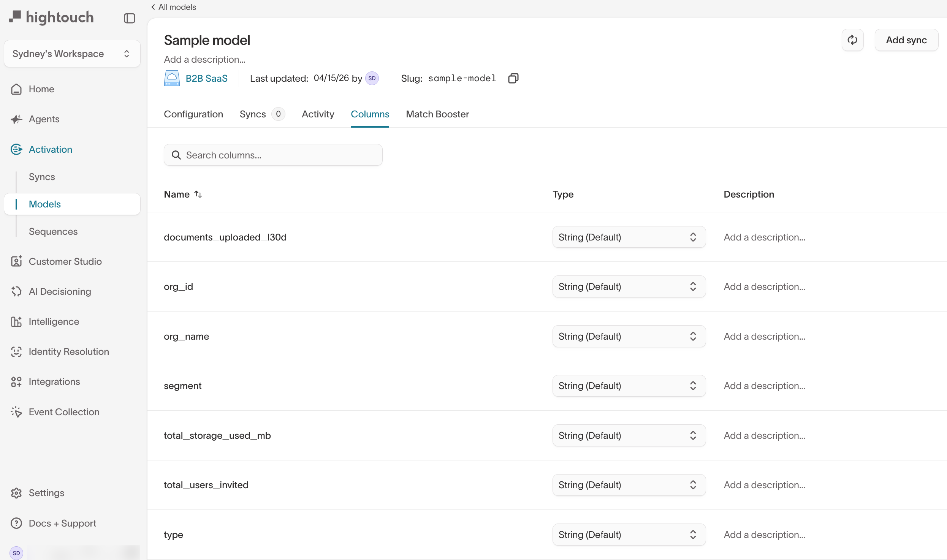Screen dimensions: 947x560
Task: Select Agents in the sidebar
Action: [x=44, y=119]
